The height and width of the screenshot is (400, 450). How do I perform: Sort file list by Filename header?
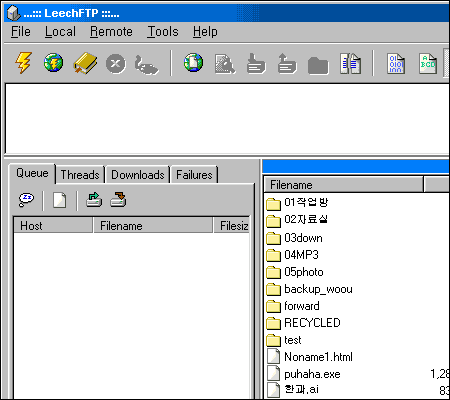pos(343,185)
